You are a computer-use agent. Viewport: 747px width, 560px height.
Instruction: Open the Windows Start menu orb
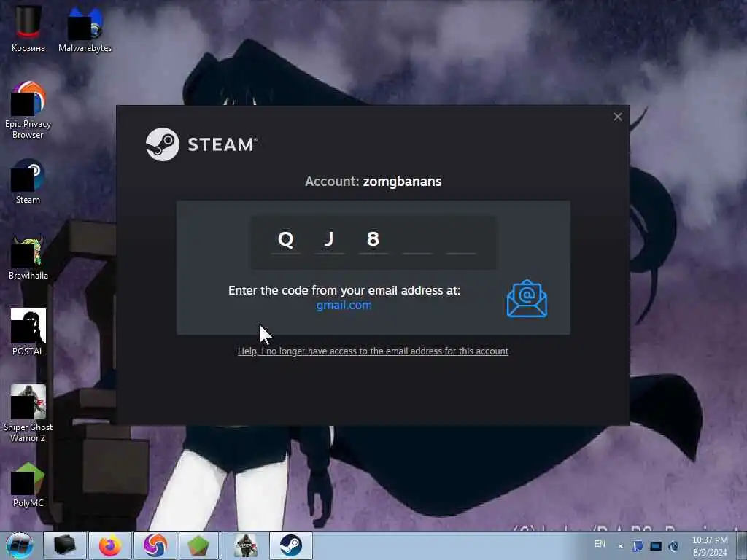click(20, 545)
